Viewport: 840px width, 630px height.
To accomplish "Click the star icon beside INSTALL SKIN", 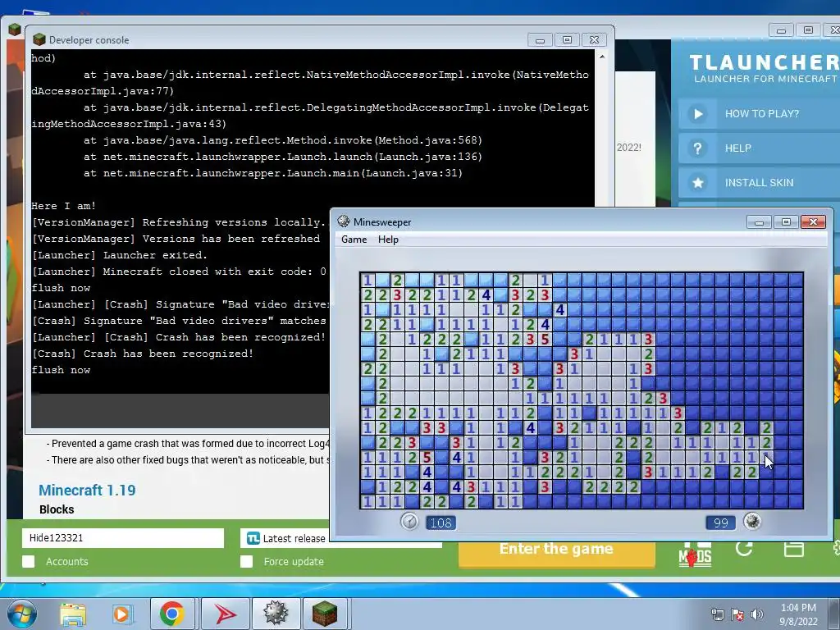I will (x=697, y=183).
